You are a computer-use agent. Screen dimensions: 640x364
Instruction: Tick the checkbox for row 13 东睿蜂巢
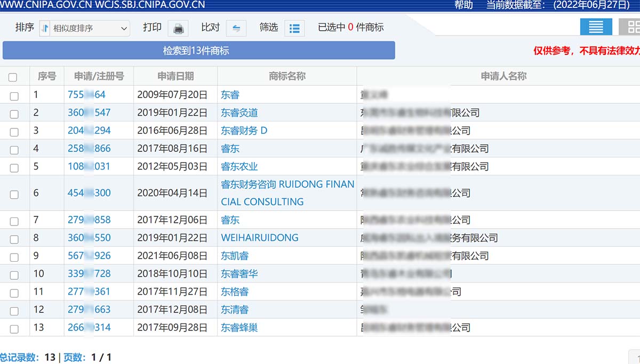[14, 328]
